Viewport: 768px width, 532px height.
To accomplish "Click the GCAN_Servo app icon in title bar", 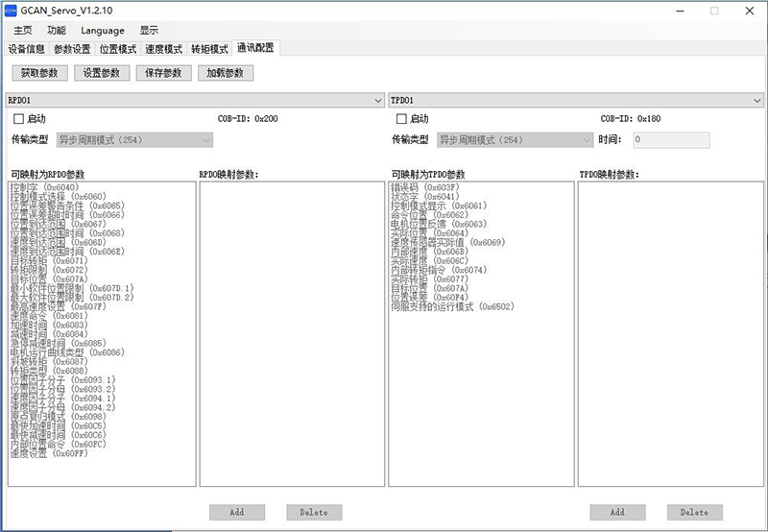I will click(x=10, y=11).
